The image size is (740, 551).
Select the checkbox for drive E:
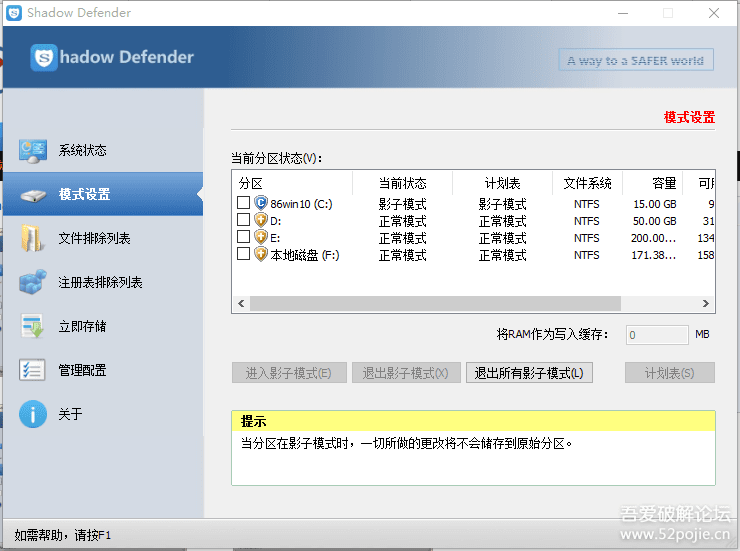tap(243, 237)
